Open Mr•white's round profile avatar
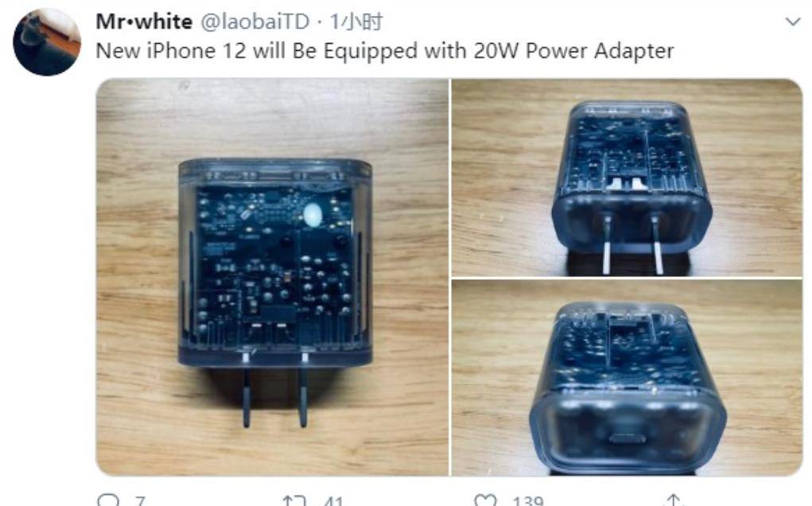Viewport: 812px width, 506px height. pos(47,42)
